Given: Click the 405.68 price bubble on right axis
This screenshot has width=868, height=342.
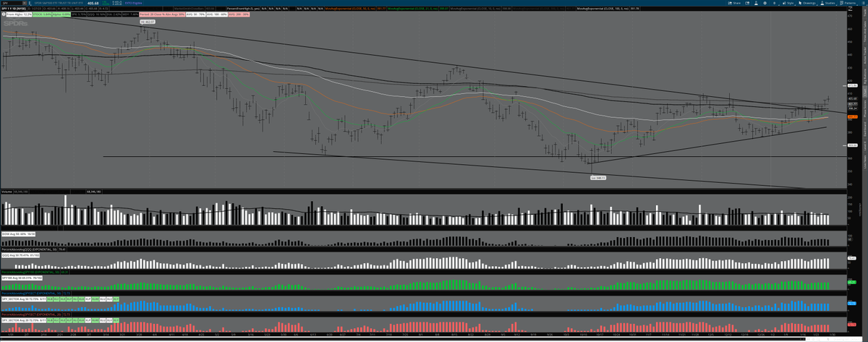Looking at the screenshot, I should pyautogui.click(x=852, y=98).
